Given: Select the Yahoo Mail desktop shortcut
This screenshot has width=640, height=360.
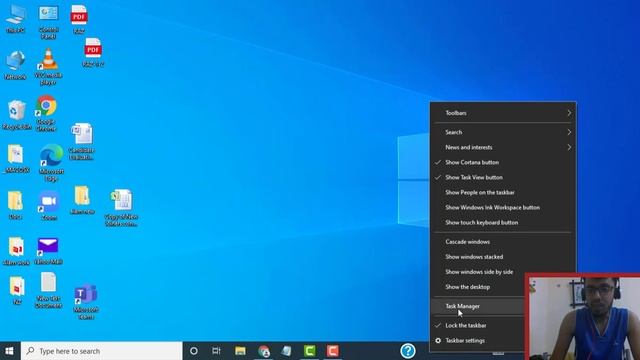Looking at the screenshot, I should pos(48,251).
